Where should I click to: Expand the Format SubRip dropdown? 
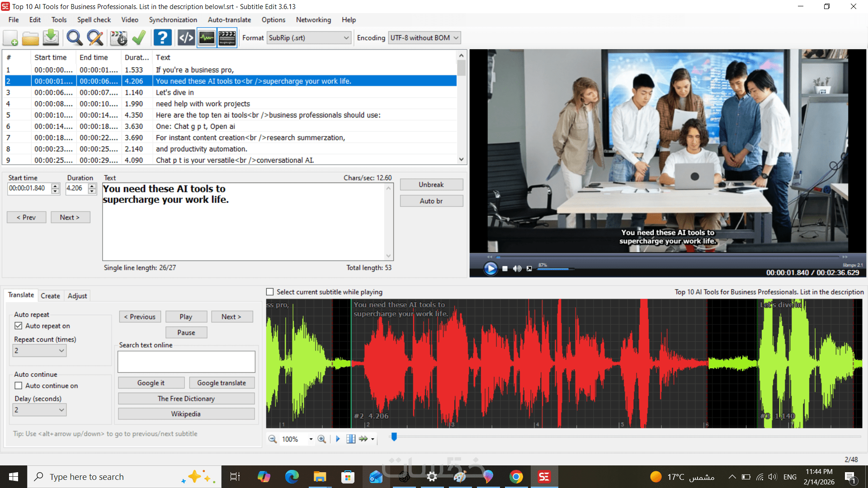click(346, 38)
